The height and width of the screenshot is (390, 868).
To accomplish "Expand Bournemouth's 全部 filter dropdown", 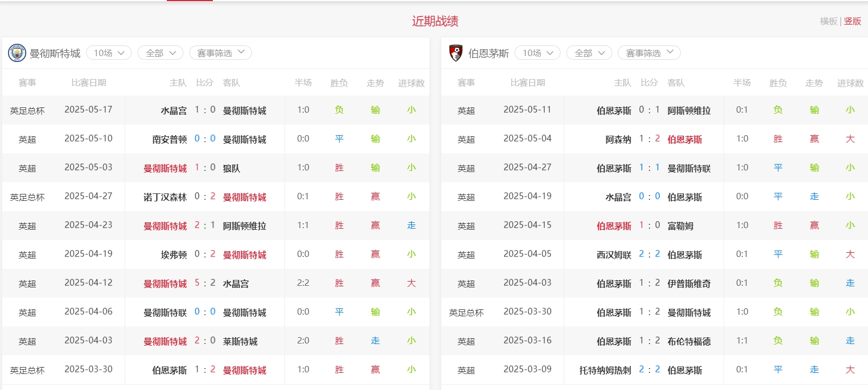I will point(589,53).
